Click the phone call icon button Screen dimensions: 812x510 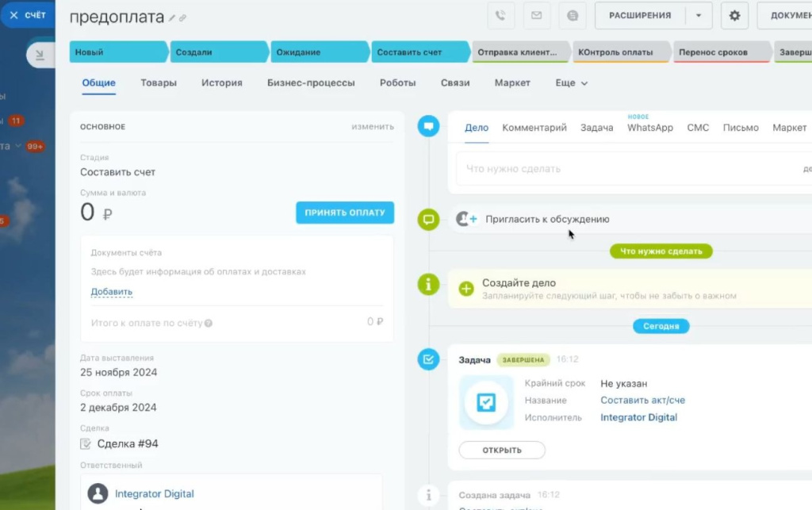point(501,15)
